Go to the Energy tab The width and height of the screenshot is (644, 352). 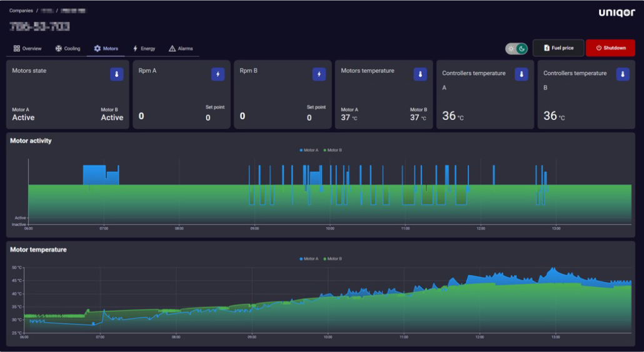[144, 49]
